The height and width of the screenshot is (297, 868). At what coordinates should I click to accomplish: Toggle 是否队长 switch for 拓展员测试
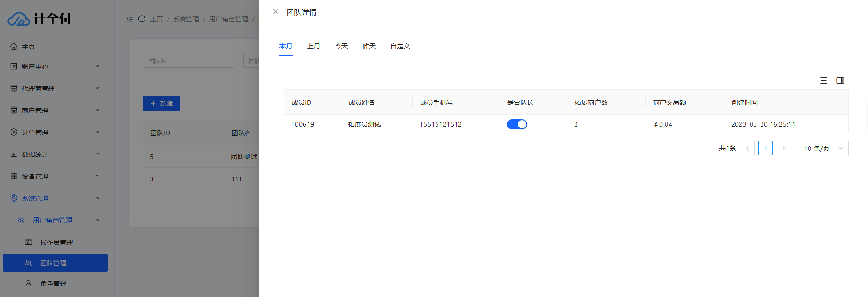coord(517,124)
